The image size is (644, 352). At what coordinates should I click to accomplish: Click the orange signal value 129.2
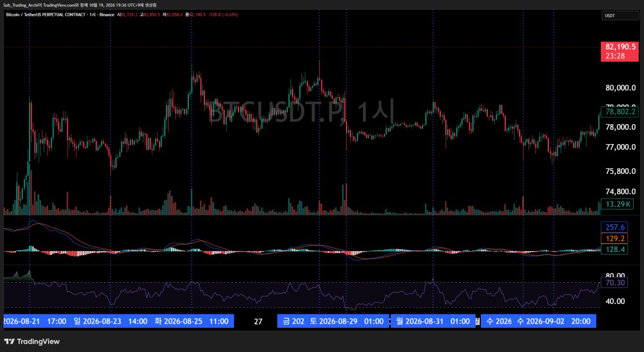(614, 239)
